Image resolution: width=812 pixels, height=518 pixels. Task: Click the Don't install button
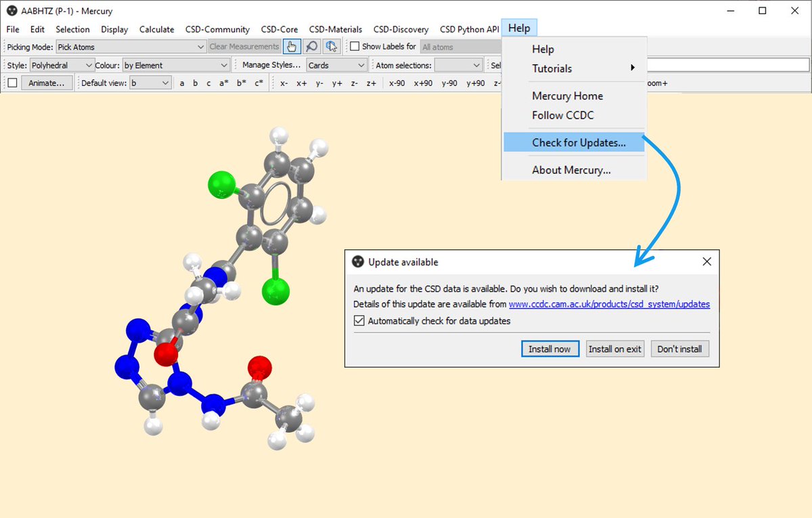coord(680,349)
